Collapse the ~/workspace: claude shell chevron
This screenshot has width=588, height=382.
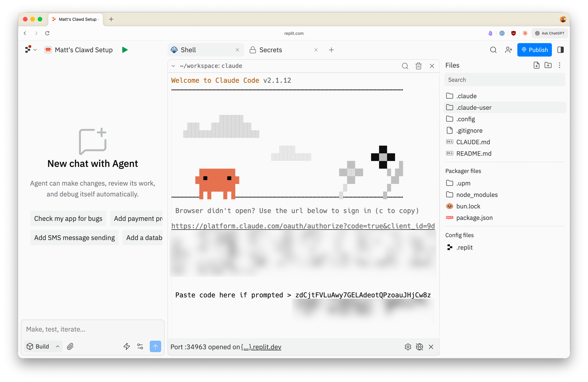click(x=173, y=66)
